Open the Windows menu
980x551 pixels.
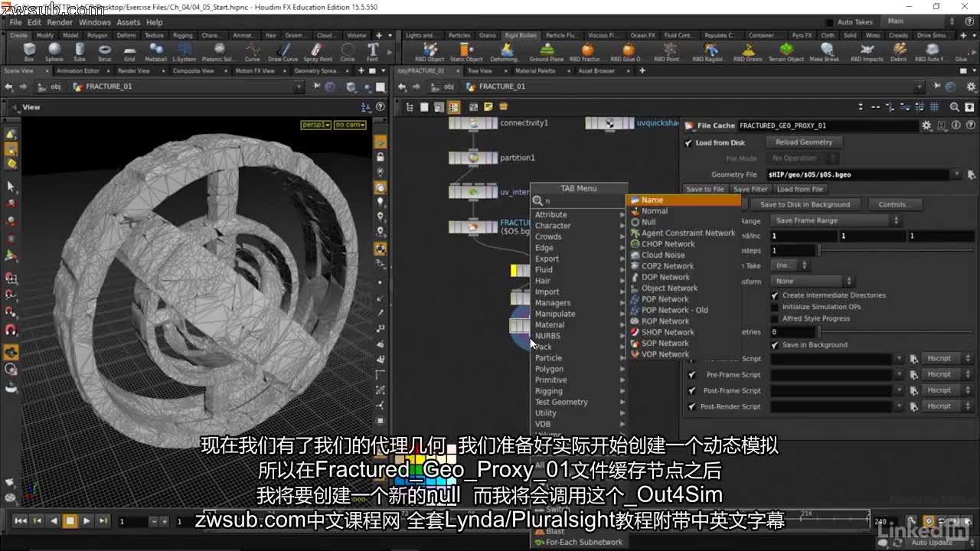coord(95,22)
